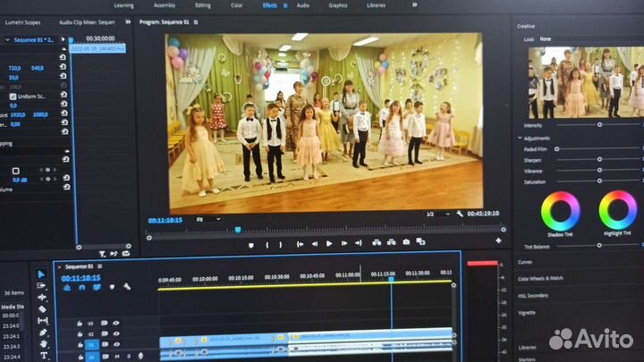Open Program monitor wrench settings

click(x=460, y=215)
